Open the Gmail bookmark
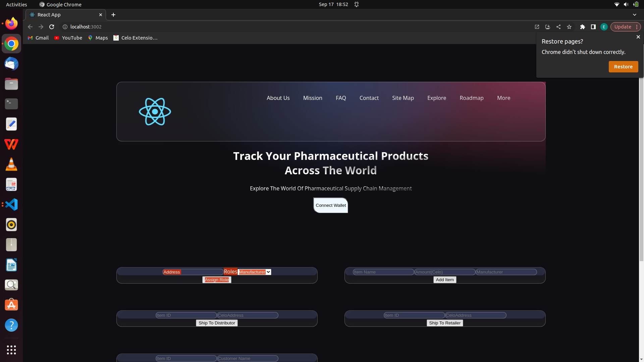The height and width of the screenshot is (362, 644). tap(38, 38)
